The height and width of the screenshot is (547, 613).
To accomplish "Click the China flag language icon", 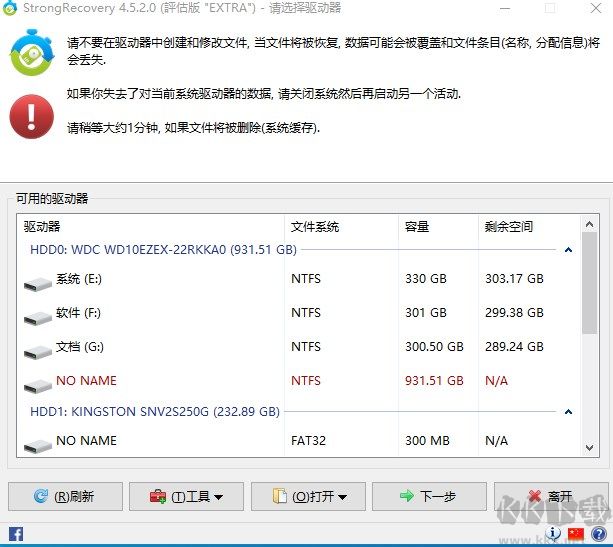I will pos(576,534).
